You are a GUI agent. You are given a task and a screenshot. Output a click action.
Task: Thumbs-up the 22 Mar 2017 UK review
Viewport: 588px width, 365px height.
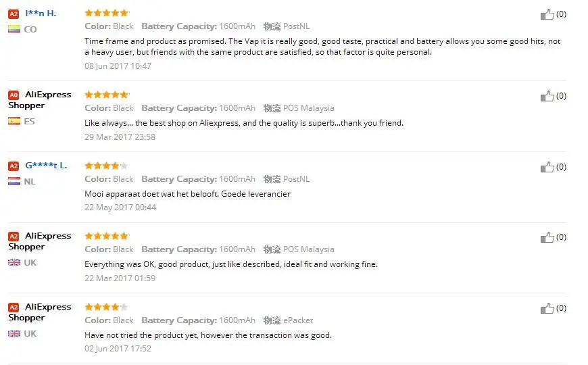tap(547, 237)
